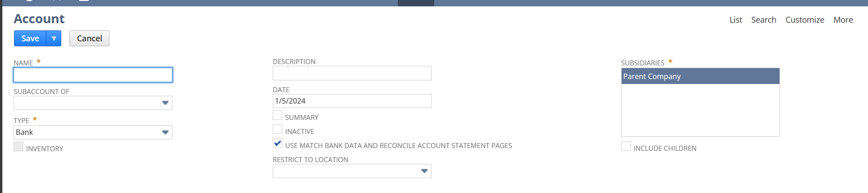Select Parent Company in Subsidiaries list
This screenshot has width=868, height=193.
click(700, 76)
